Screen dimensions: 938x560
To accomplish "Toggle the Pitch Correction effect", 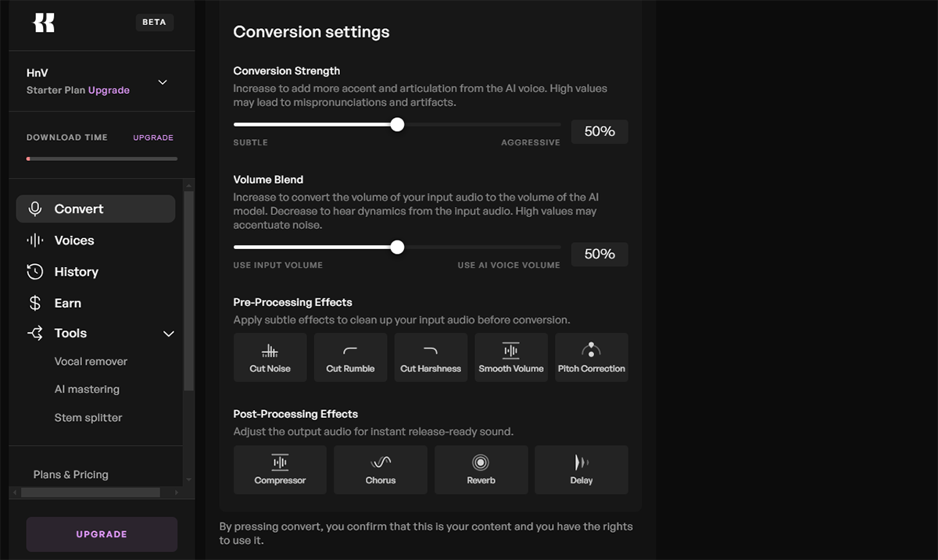I will pos(592,358).
